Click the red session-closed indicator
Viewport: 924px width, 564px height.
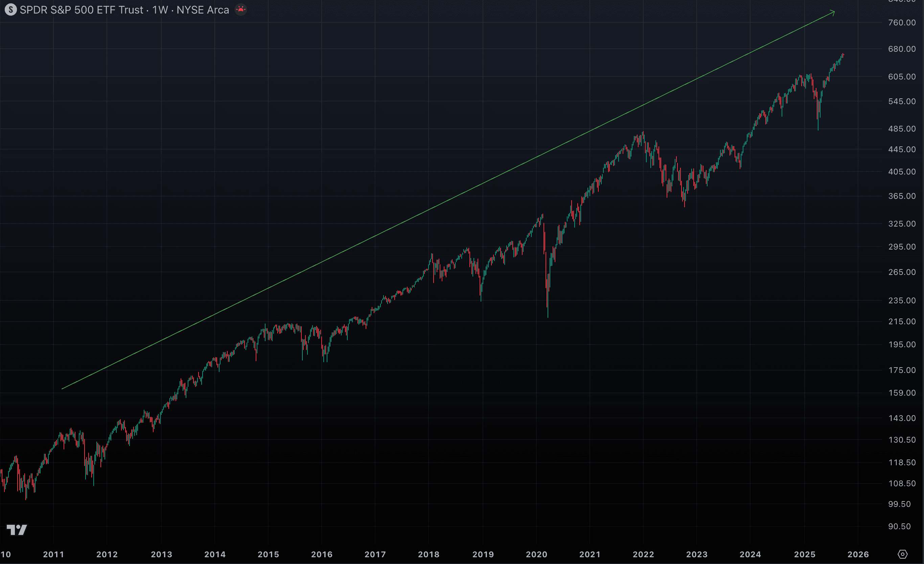point(241,10)
